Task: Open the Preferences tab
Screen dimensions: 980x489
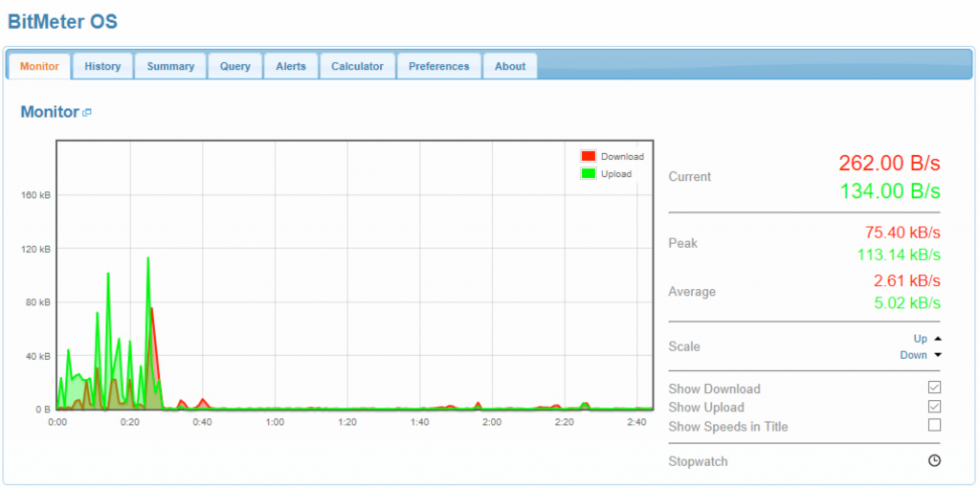Action: coord(438,66)
